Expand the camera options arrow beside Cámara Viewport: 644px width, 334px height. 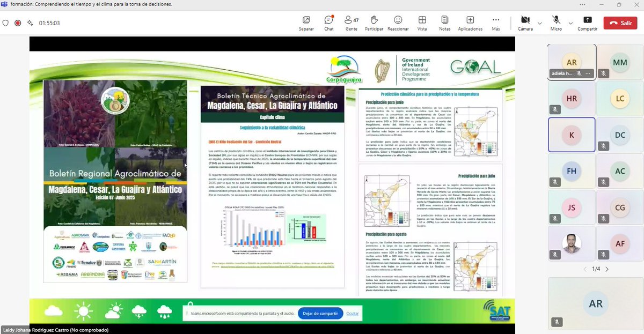pyautogui.click(x=539, y=23)
